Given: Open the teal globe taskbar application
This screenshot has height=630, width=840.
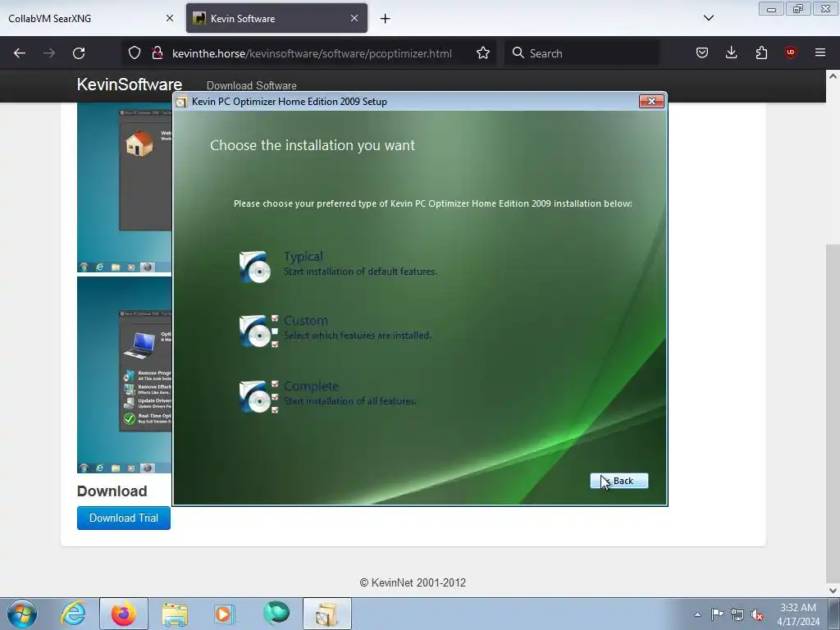Looking at the screenshot, I should [276, 614].
